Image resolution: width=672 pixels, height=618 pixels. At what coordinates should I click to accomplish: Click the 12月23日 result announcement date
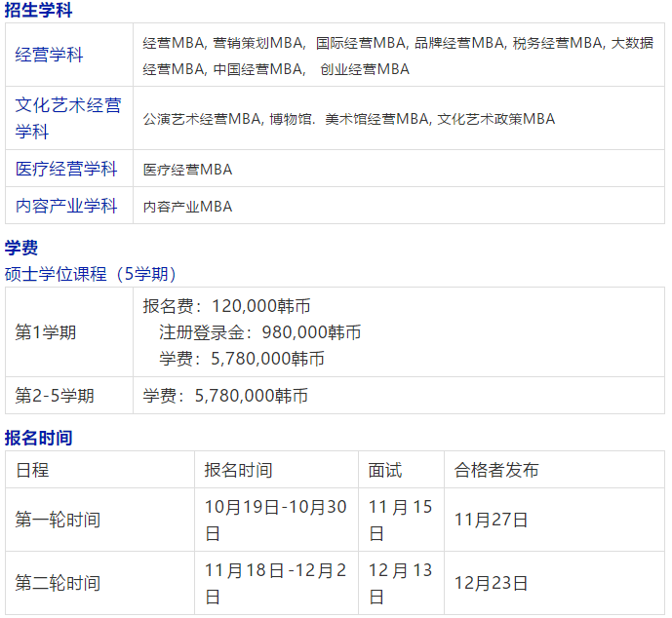pyautogui.click(x=491, y=583)
